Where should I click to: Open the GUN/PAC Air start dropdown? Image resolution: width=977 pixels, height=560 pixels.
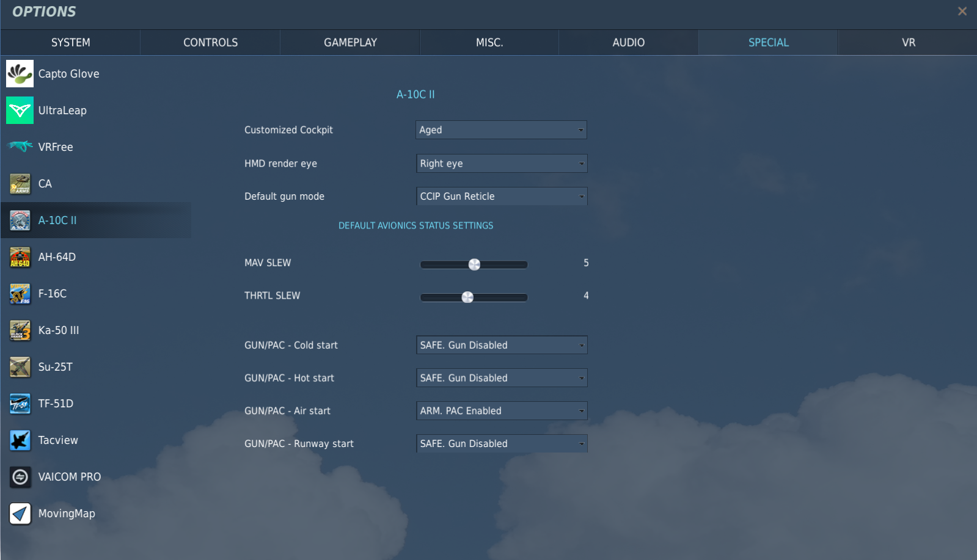(x=501, y=411)
